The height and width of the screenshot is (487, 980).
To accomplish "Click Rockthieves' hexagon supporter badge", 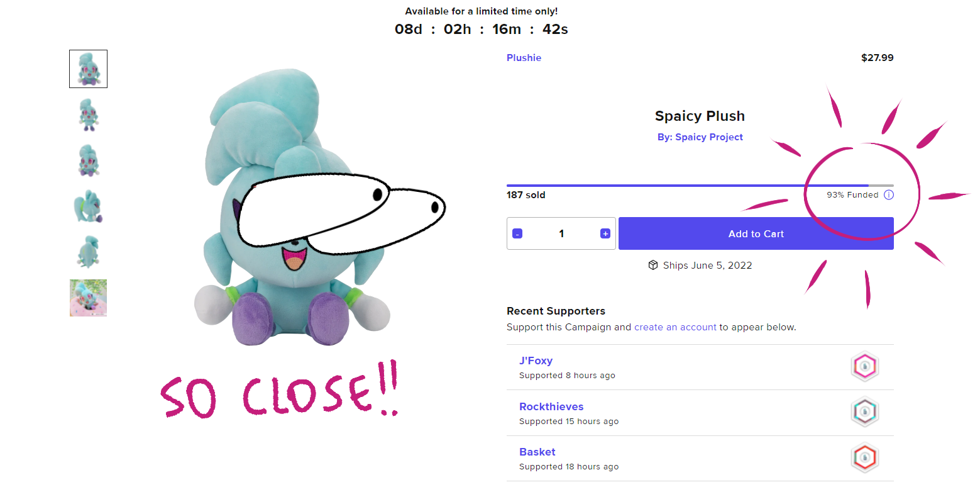I will tap(865, 413).
